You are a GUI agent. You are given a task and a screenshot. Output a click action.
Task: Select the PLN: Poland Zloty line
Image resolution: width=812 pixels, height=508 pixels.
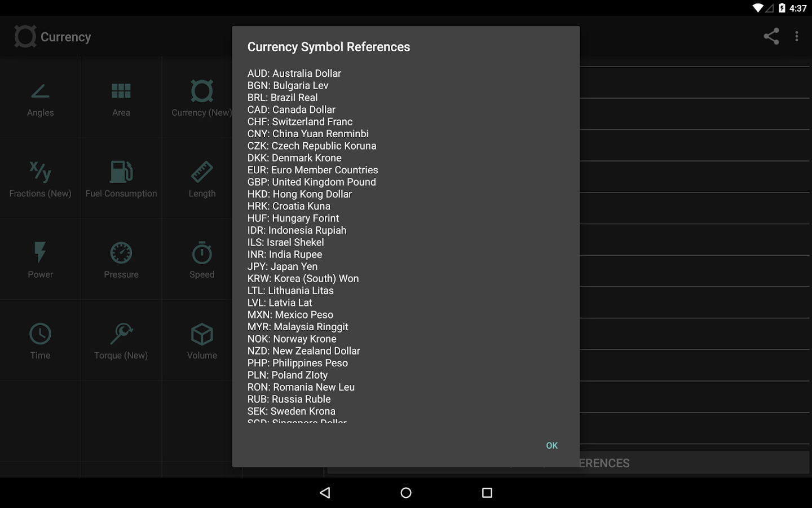coord(288,375)
